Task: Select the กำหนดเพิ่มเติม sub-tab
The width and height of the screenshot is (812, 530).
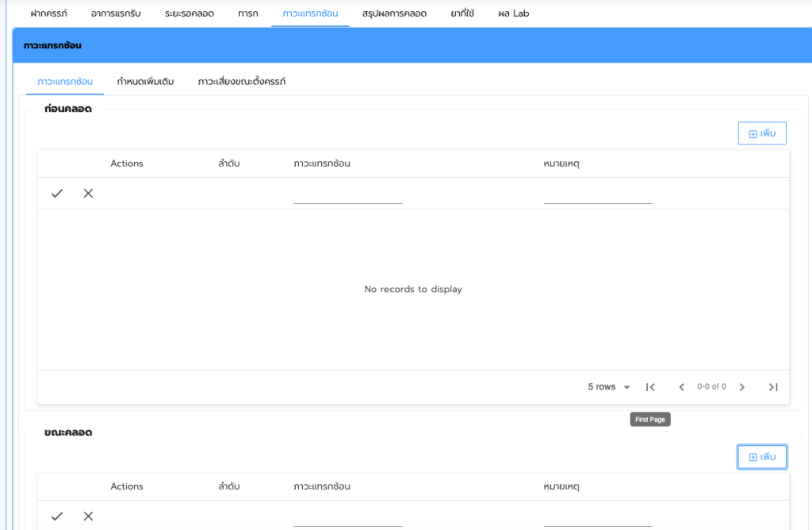Action: pyautogui.click(x=145, y=82)
